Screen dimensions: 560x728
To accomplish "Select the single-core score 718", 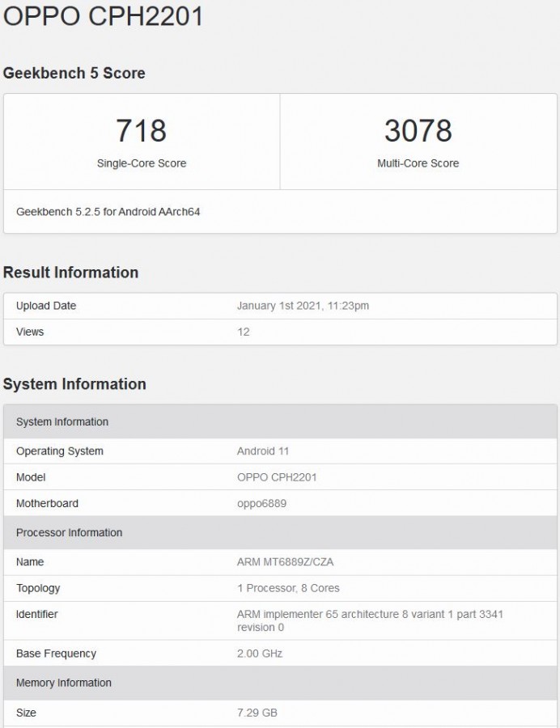I will [142, 130].
